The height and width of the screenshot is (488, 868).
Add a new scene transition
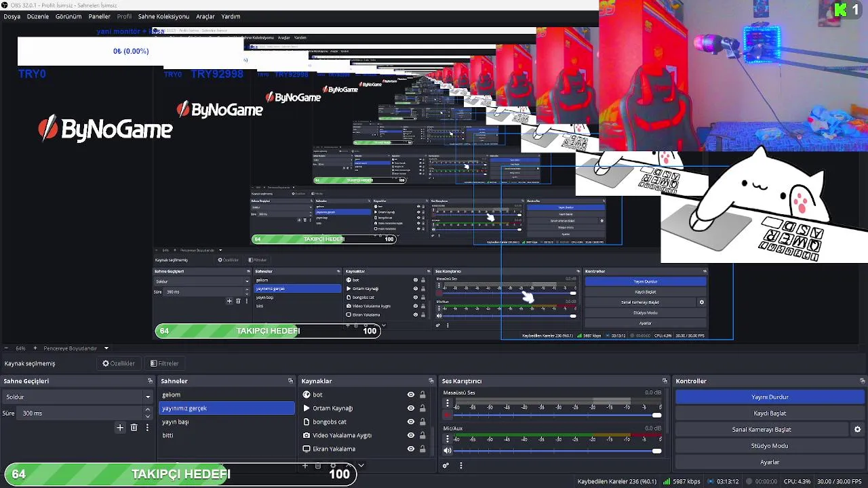120,428
